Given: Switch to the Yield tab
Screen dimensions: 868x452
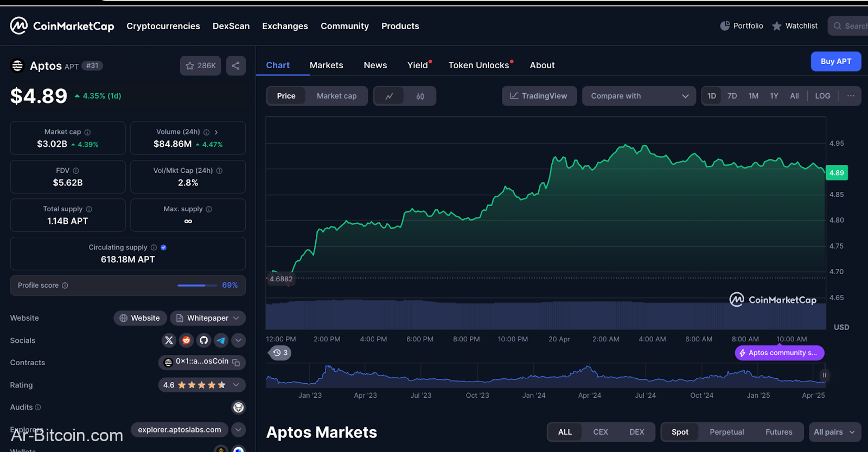Looking at the screenshot, I should coord(418,65).
